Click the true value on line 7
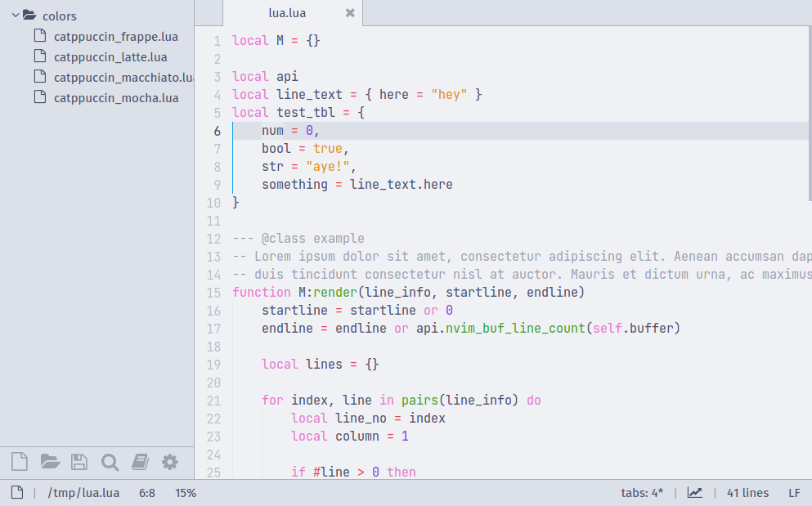Image resolution: width=812 pixels, height=506 pixels. pyautogui.click(x=327, y=149)
